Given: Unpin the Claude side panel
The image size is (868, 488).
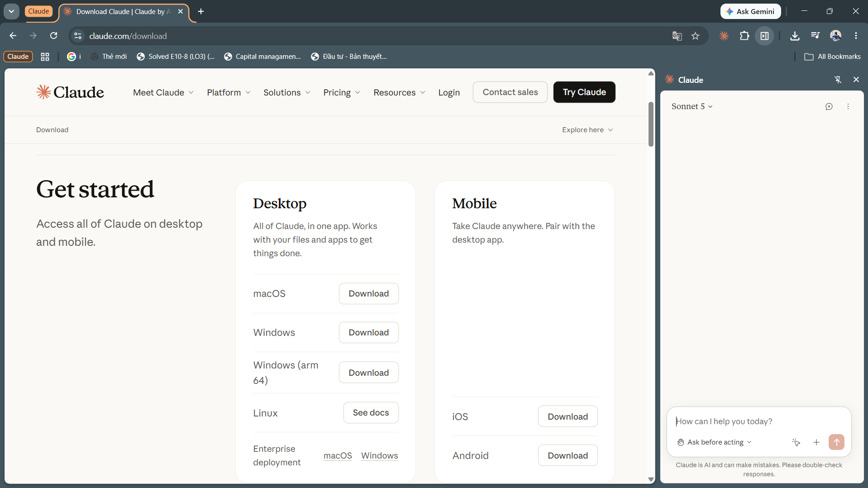Looking at the screenshot, I should 838,80.
